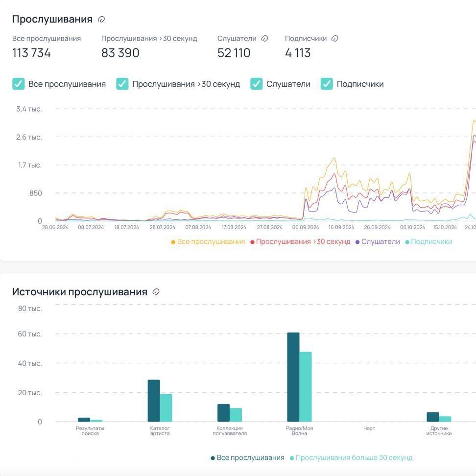Click the subscribers value 4 113

click(x=298, y=53)
